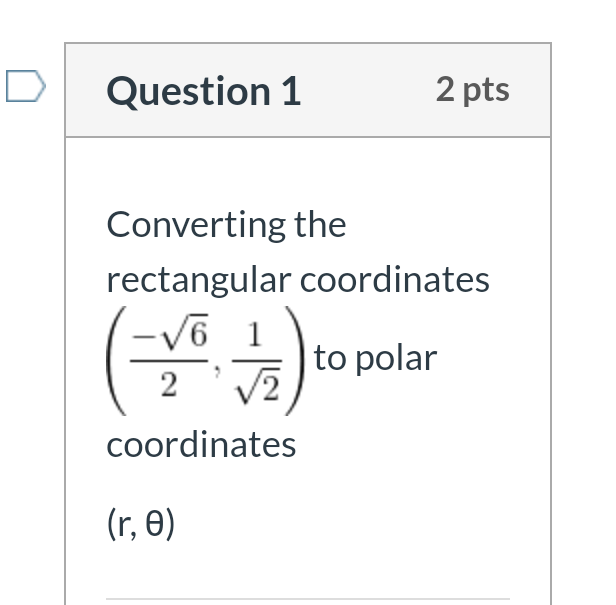
Task: Select the 'to polar' text
Action: click(x=375, y=358)
